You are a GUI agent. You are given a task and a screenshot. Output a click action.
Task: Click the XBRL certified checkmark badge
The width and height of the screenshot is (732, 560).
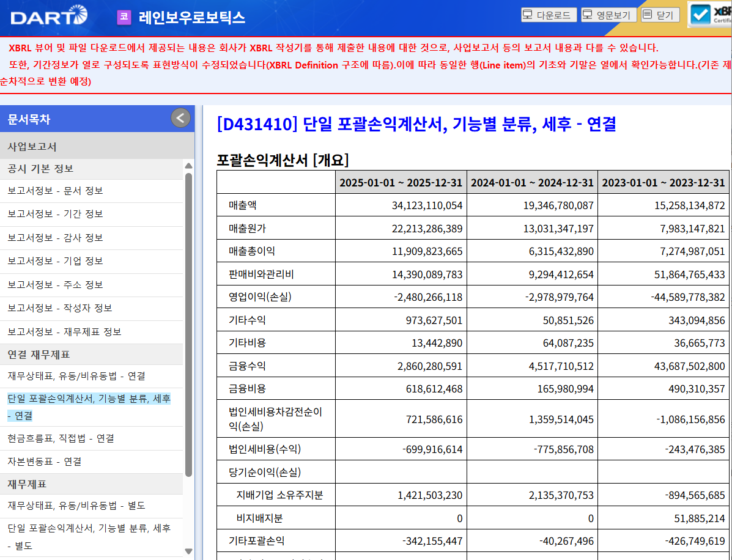pyautogui.click(x=710, y=14)
